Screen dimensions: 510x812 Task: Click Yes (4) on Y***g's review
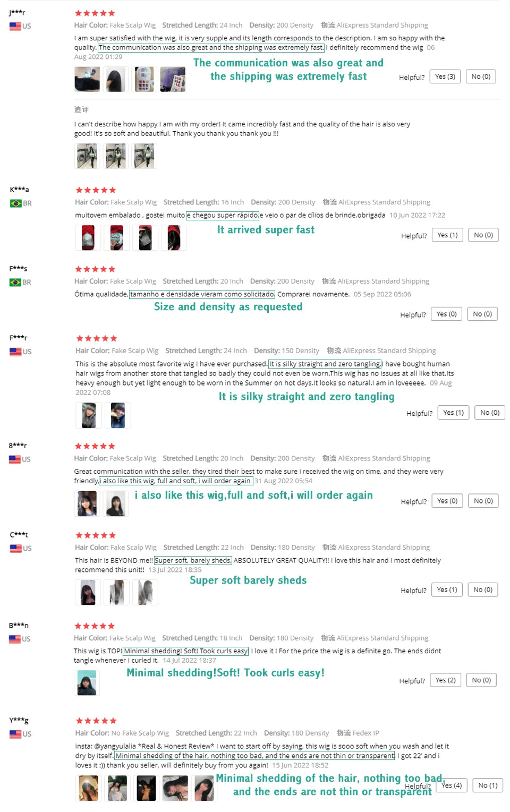click(x=452, y=785)
